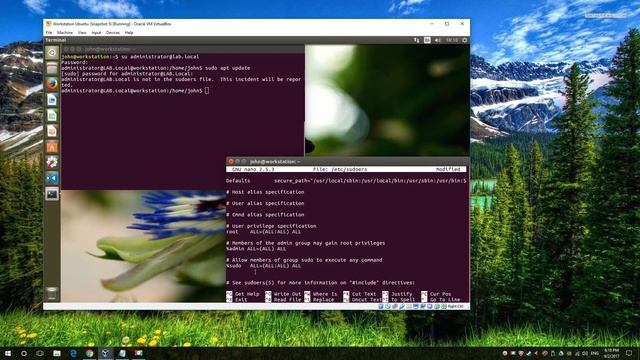Viewport: 640px width, 360px height.
Task: Click the keyboard layout indicator in Ubuntu panel
Action: [427, 40]
